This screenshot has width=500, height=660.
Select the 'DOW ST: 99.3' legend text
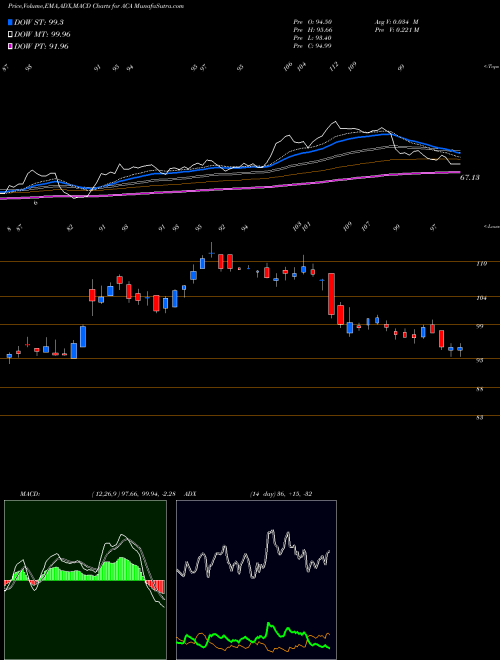coord(39,22)
